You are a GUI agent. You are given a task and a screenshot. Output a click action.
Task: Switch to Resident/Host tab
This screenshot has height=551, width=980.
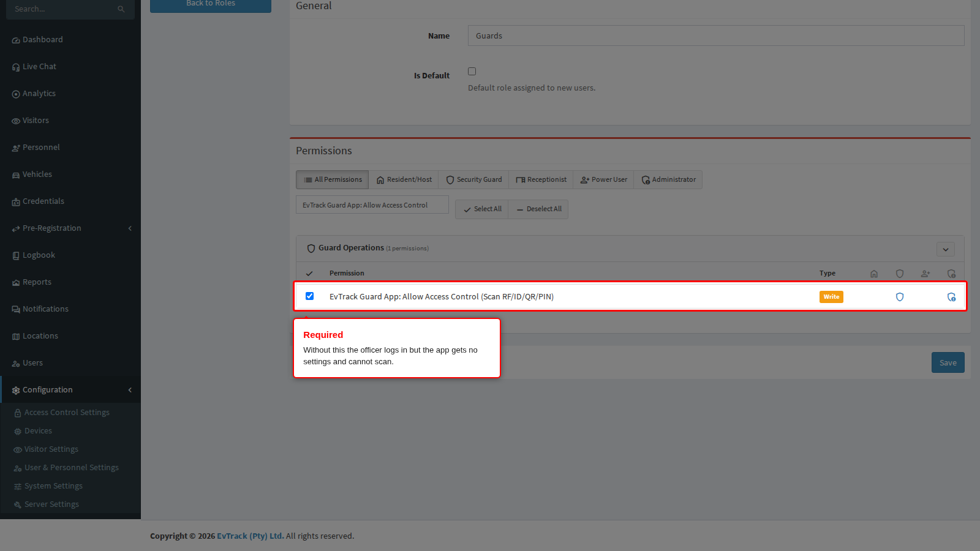tap(404, 180)
